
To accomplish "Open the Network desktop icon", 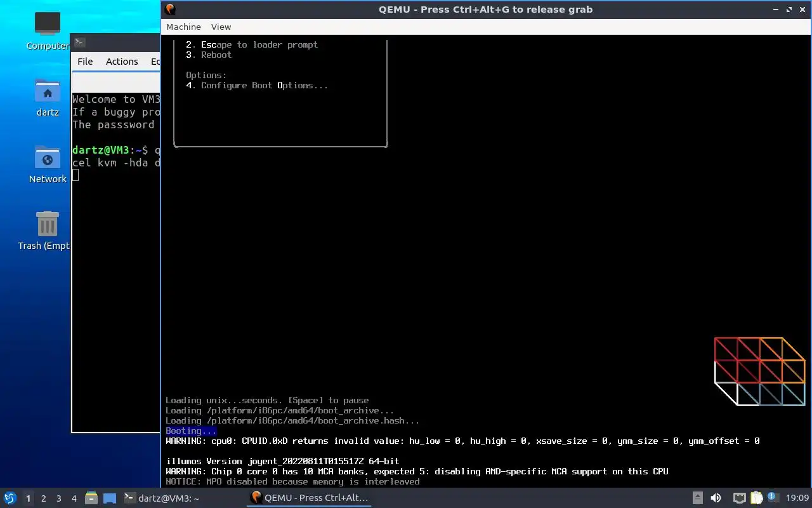I will coord(48,164).
